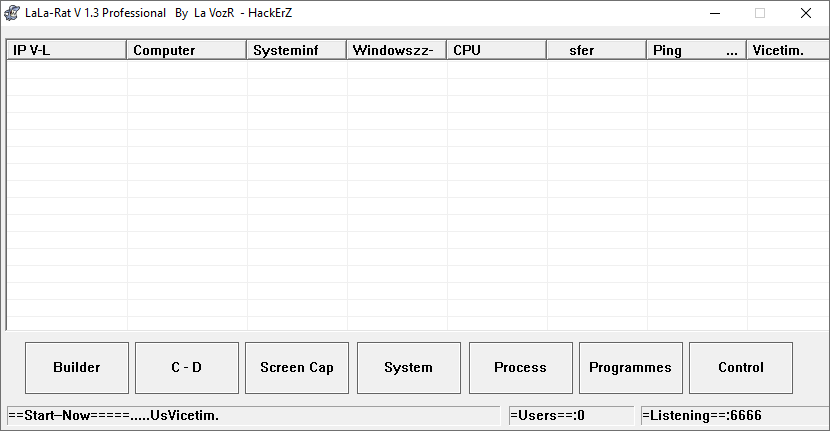Sort by the IP V-L column header
The height and width of the screenshot is (431, 830).
tap(66, 50)
